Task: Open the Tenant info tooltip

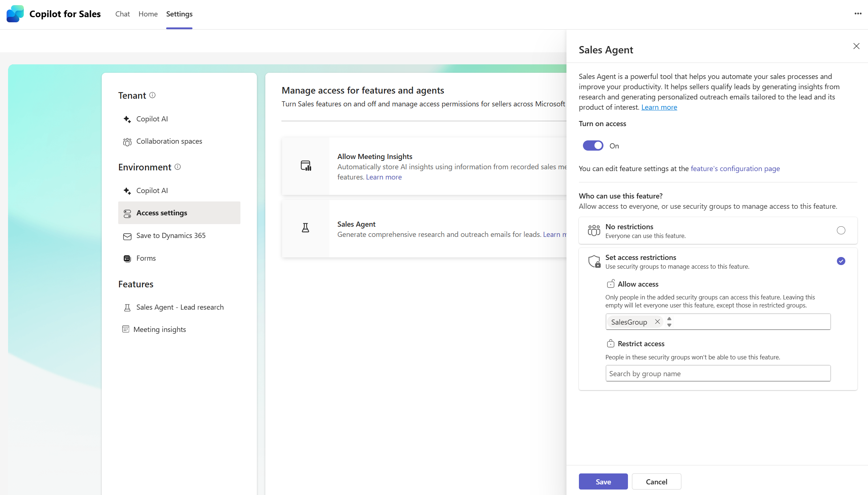Action: [153, 95]
